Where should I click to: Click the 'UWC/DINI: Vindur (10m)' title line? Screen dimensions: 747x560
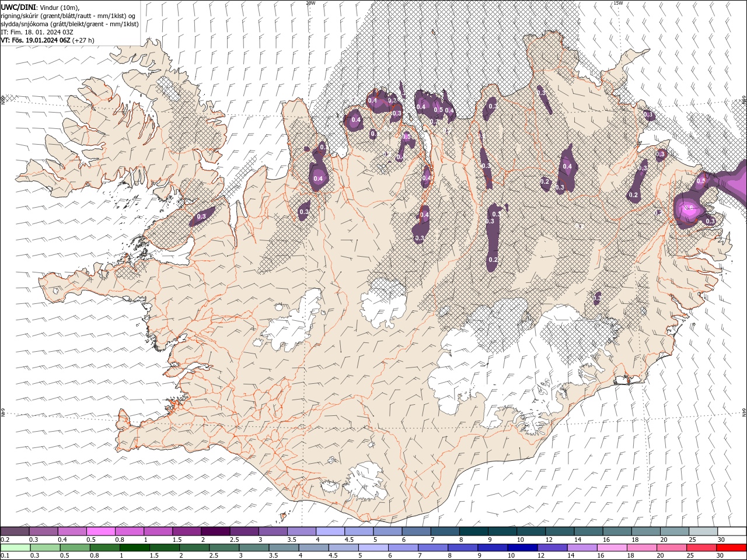(x=39, y=7)
